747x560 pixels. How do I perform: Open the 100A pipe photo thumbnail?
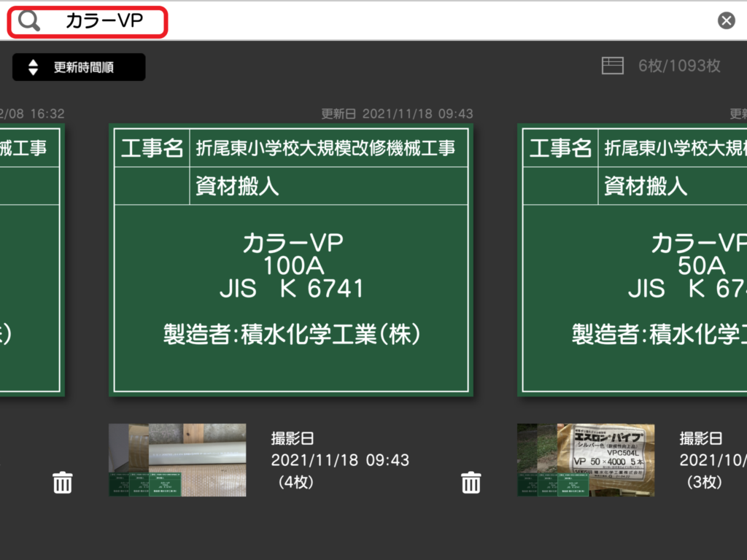coord(177,460)
